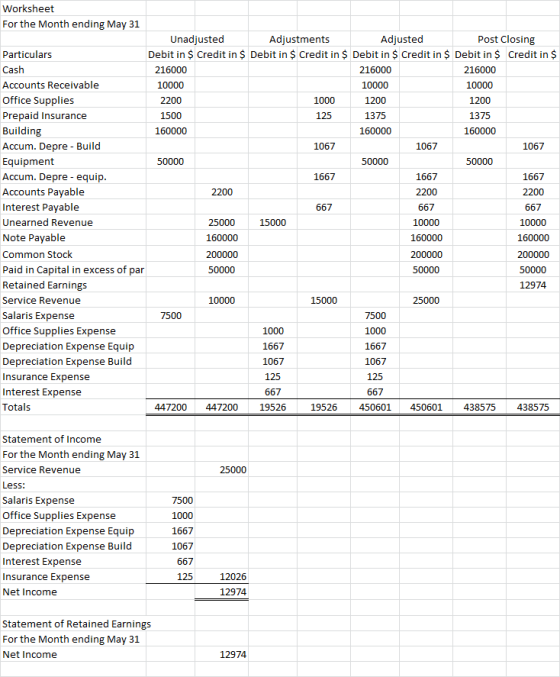Viewport: 560px width, 677px height.
Task: Select total expenses value 12026
Action: (x=233, y=576)
